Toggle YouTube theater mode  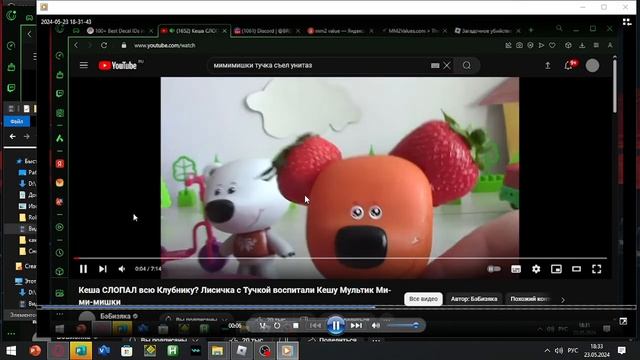tap(576, 269)
